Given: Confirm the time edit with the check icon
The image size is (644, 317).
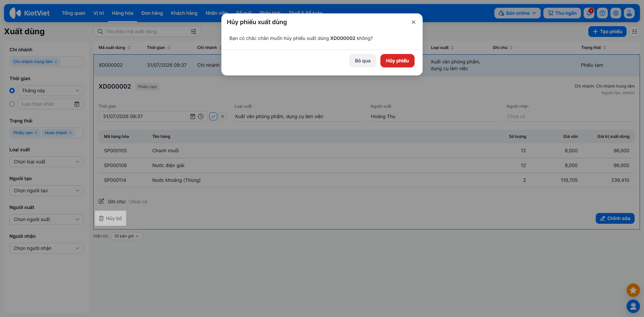Looking at the screenshot, I should point(213,116).
